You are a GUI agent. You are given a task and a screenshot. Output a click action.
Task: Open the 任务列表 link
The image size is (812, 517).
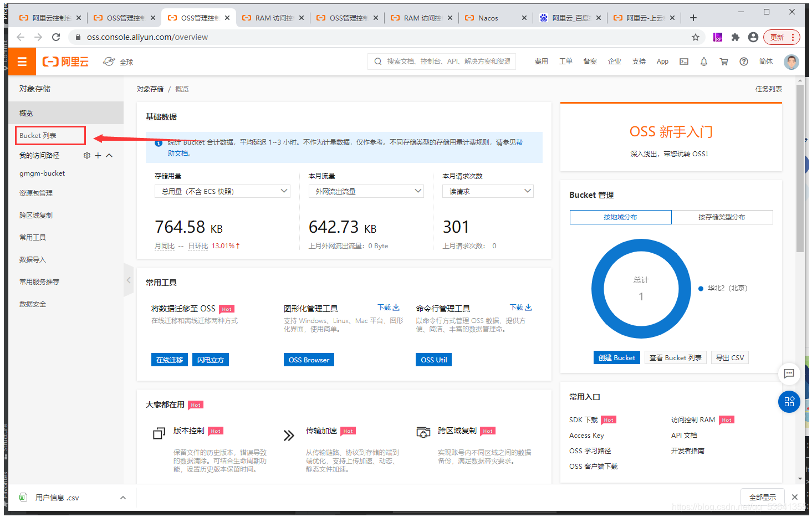click(769, 89)
